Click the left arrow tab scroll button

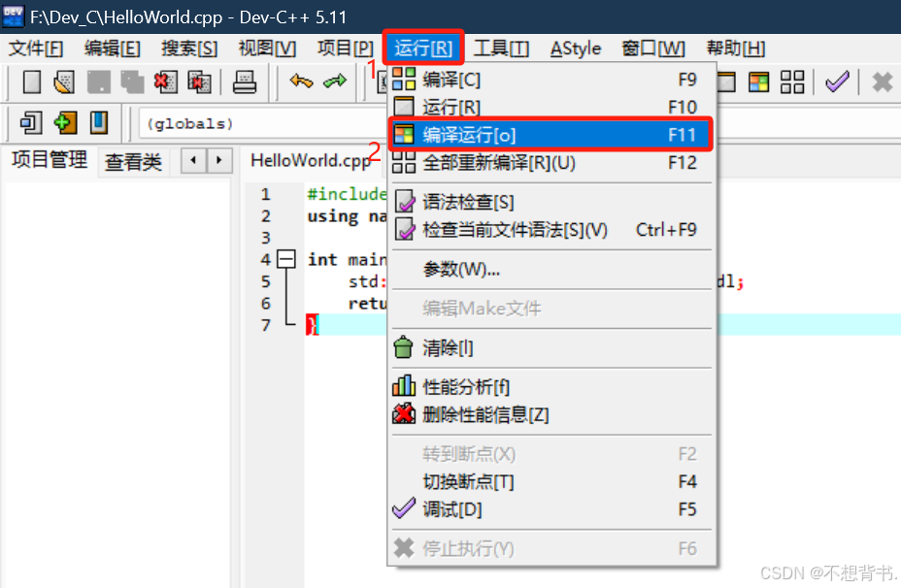(193, 160)
